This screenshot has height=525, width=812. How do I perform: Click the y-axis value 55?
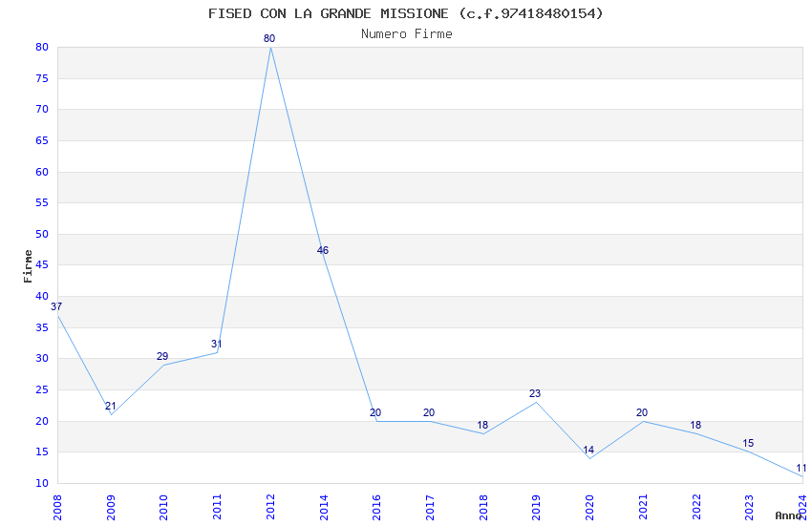click(x=42, y=202)
